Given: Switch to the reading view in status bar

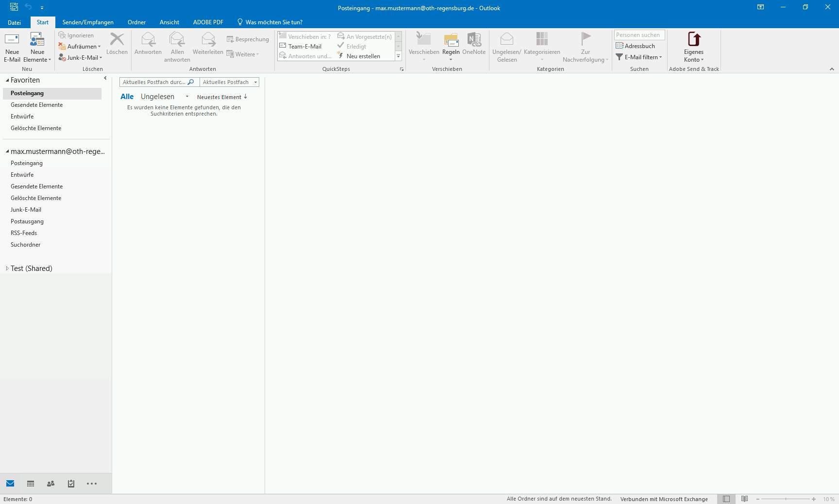Looking at the screenshot, I should click(x=744, y=499).
